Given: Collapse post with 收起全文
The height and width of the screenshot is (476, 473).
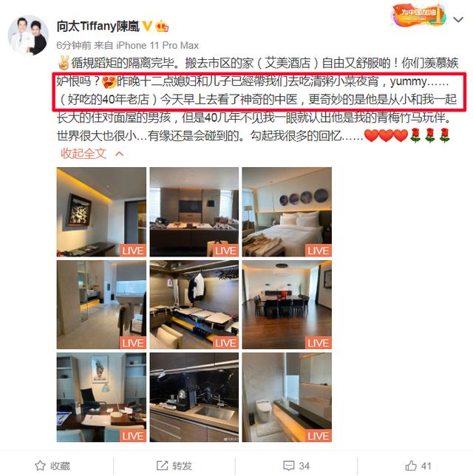Looking at the screenshot, I should (x=92, y=154).
